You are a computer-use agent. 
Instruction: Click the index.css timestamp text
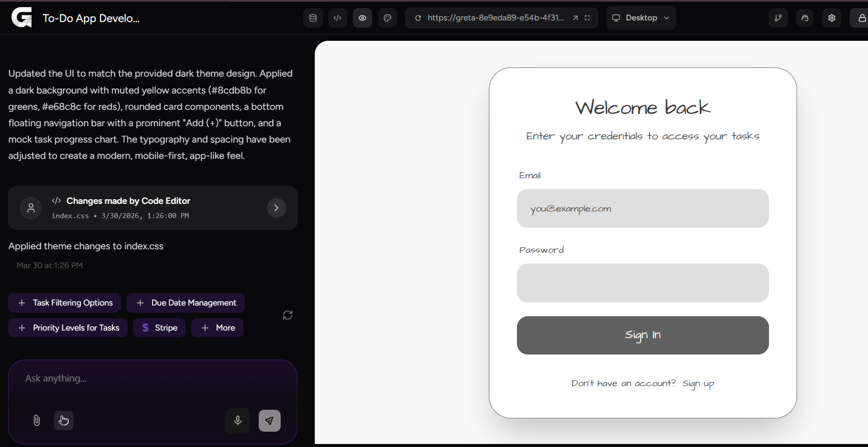120,216
